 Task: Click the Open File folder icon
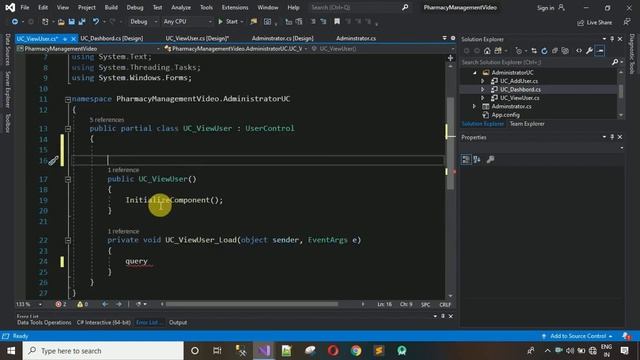pos(61,22)
